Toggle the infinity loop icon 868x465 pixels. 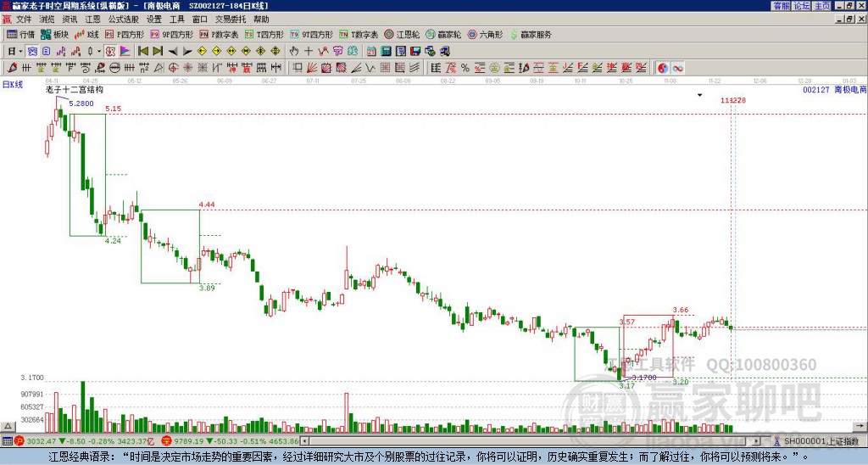(x=677, y=68)
